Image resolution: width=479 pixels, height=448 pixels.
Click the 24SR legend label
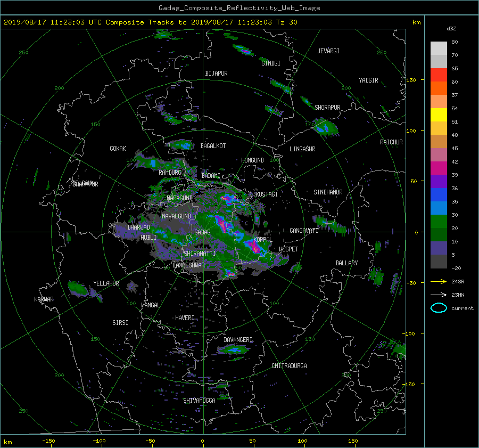tap(458, 282)
